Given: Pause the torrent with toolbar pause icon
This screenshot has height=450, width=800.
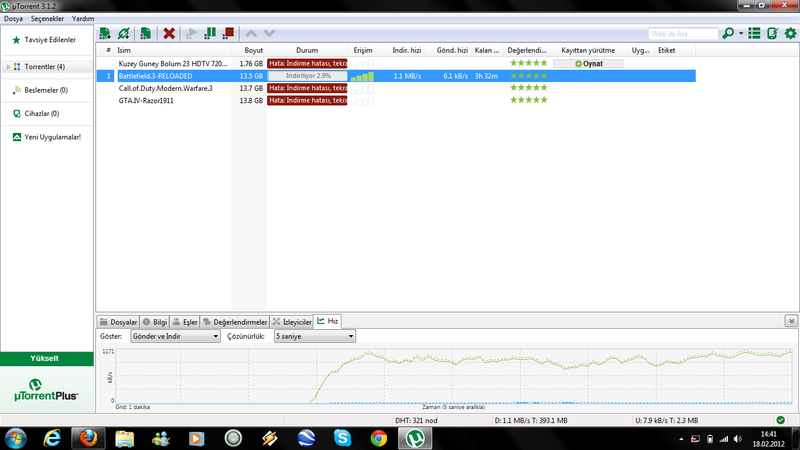Looking at the screenshot, I should [x=210, y=34].
